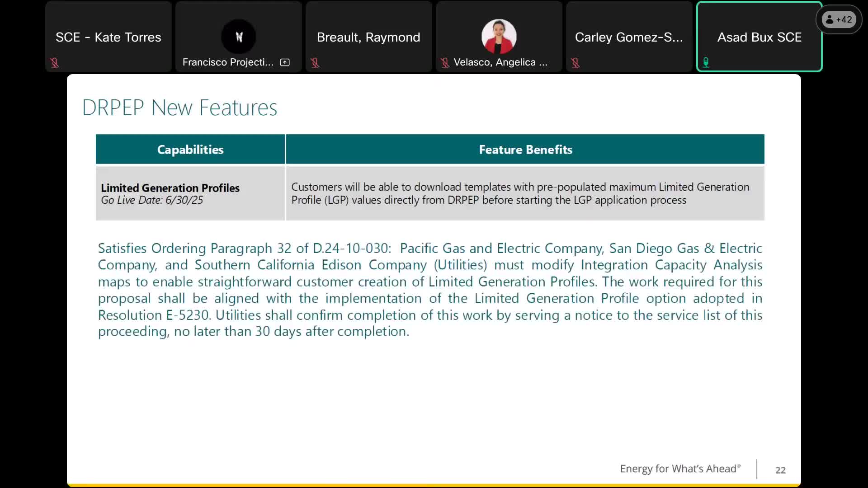Viewport: 868px width, 488px height.
Task: Click Carley Gomez's muted microphone icon
Action: tap(576, 63)
